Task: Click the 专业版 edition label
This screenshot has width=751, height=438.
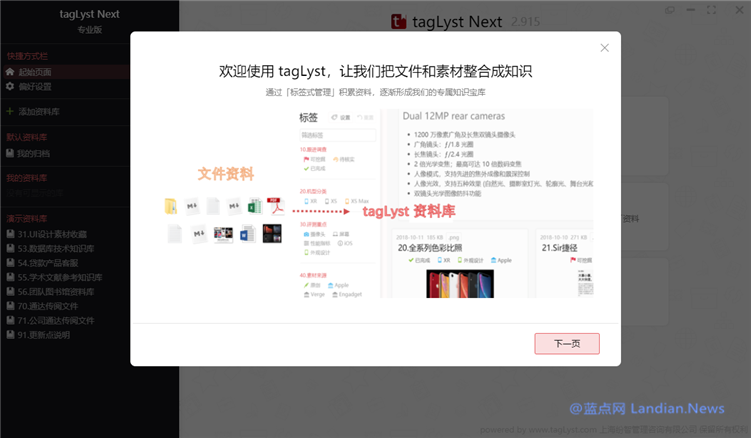Action: [90, 30]
